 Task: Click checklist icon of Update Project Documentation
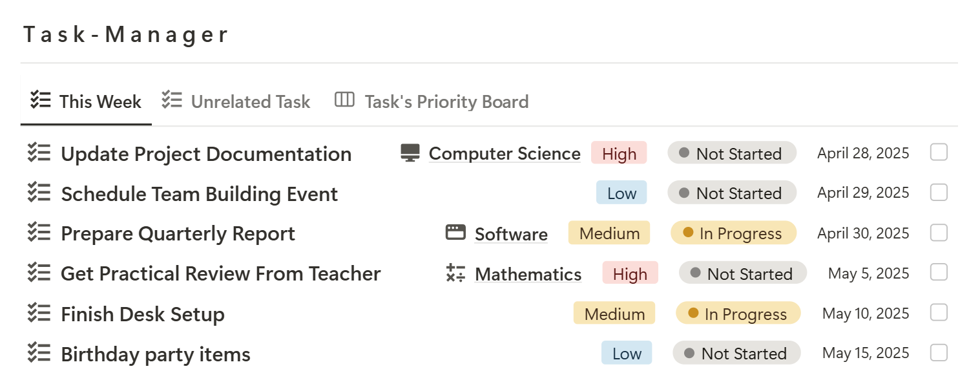pyautogui.click(x=39, y=153)
